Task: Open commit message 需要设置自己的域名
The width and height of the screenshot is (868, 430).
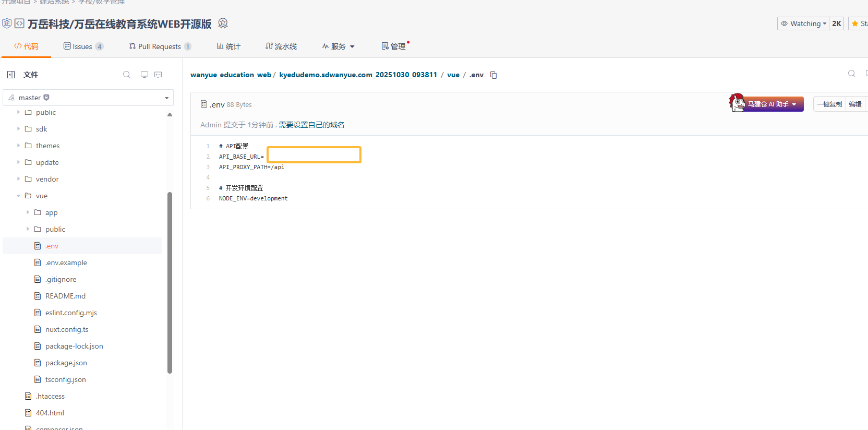Action: coord(311,125)
